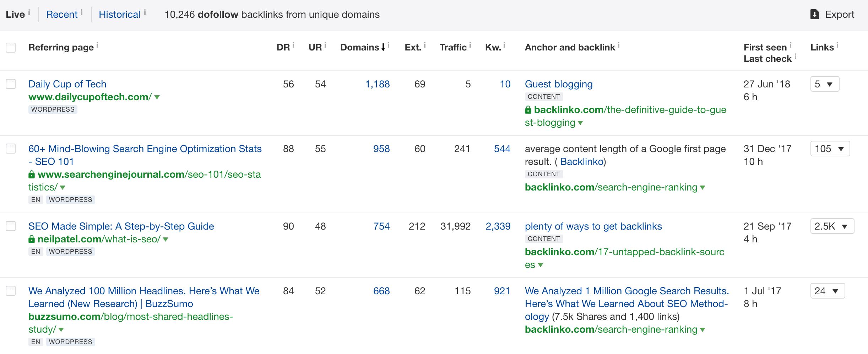868x354 pixels.
Task: Click the sort arrow on Domains column
Action: pos(383,47)
